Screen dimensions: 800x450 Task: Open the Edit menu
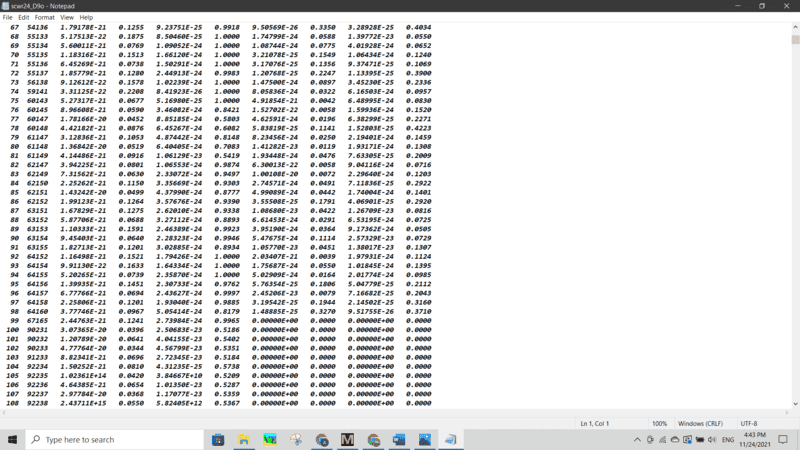(25, 17)
